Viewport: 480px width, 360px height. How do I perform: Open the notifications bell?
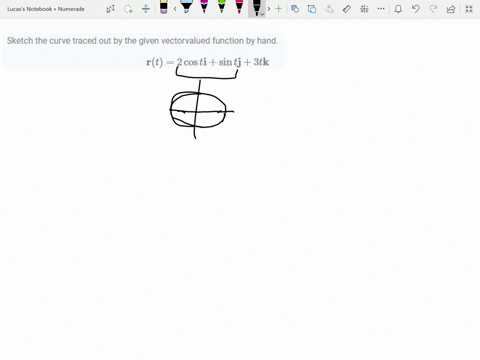pyautogui.click(x=398, y=9)
